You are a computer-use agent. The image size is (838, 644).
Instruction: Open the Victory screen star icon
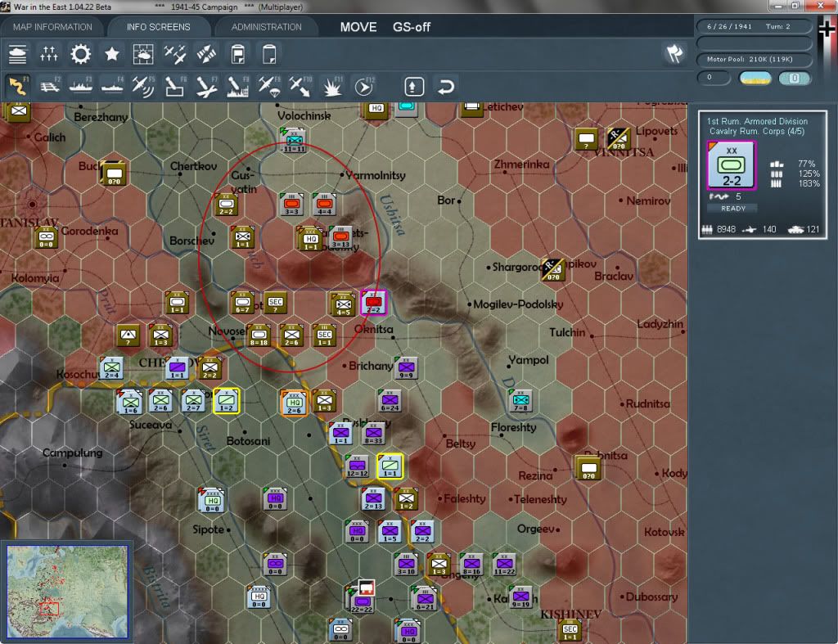(x=111, y=54)
